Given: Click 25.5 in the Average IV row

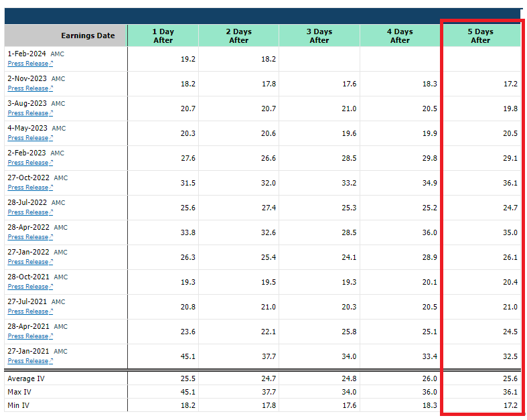Looking at the screenshot, I should 188,378.
